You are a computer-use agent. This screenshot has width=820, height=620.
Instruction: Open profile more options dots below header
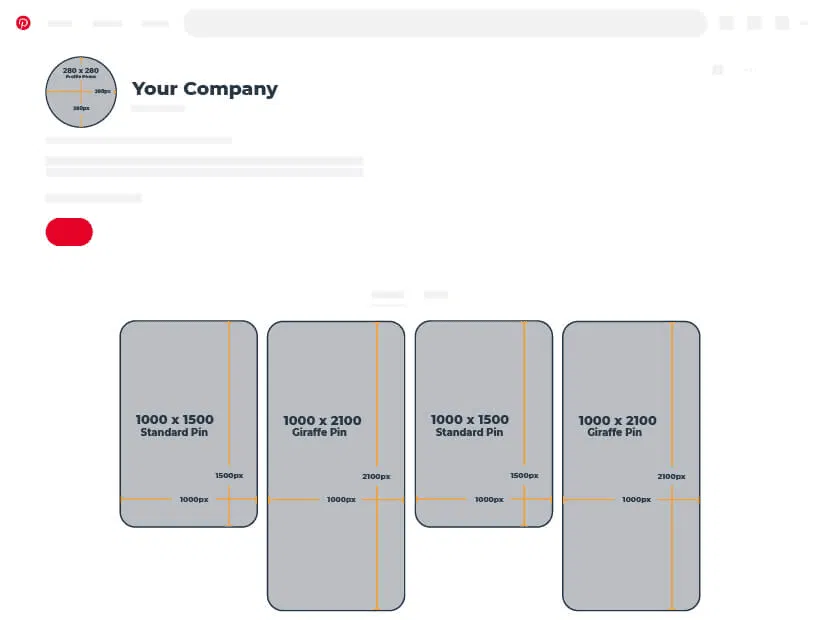pyautogui.click(x=747, y=70)
